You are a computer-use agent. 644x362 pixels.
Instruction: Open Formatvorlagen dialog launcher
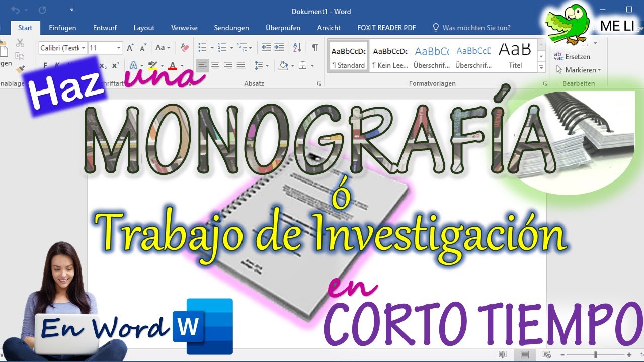point(545,84)
